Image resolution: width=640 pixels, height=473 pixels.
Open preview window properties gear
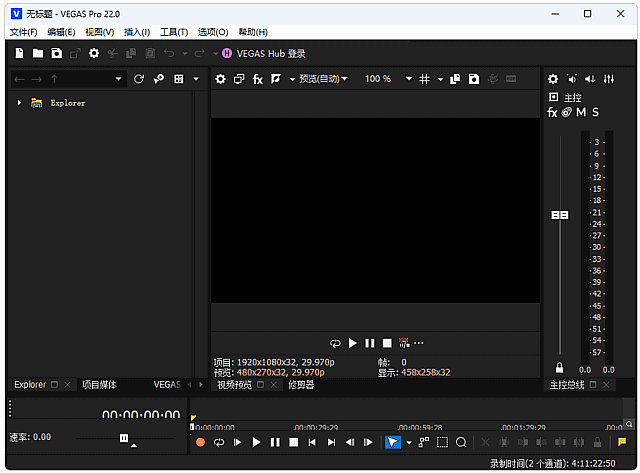tap(221, 79)
